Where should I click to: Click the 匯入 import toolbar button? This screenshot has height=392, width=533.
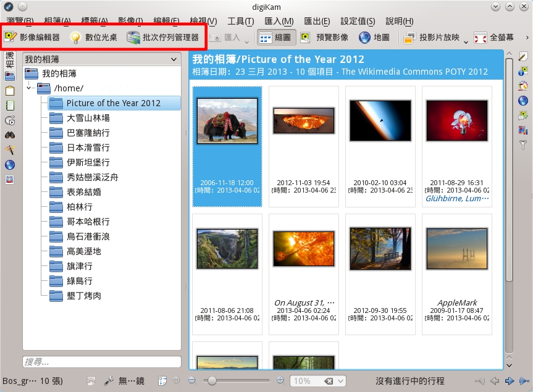click(x=225, y=38)
